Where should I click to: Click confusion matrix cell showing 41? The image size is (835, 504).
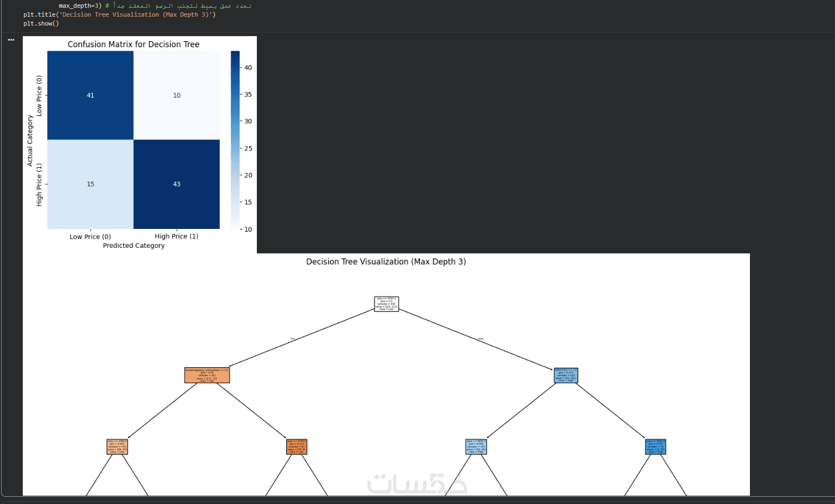point(91,96)
